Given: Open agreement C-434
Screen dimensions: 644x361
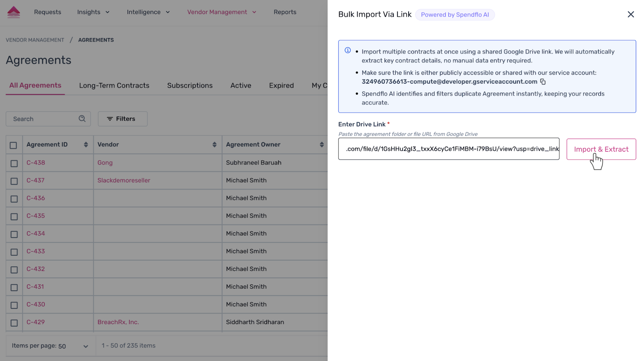Looking at the screenshot, I should coord(36,233).
